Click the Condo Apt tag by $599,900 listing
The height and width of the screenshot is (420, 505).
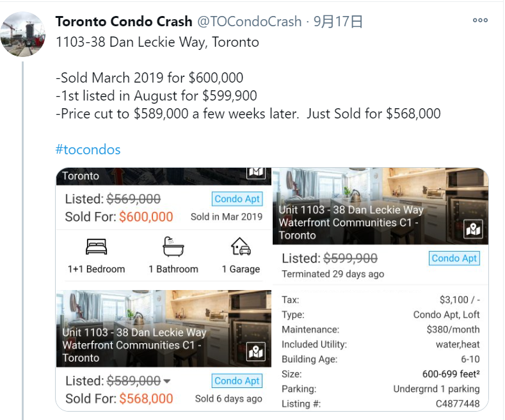[454, 258]
